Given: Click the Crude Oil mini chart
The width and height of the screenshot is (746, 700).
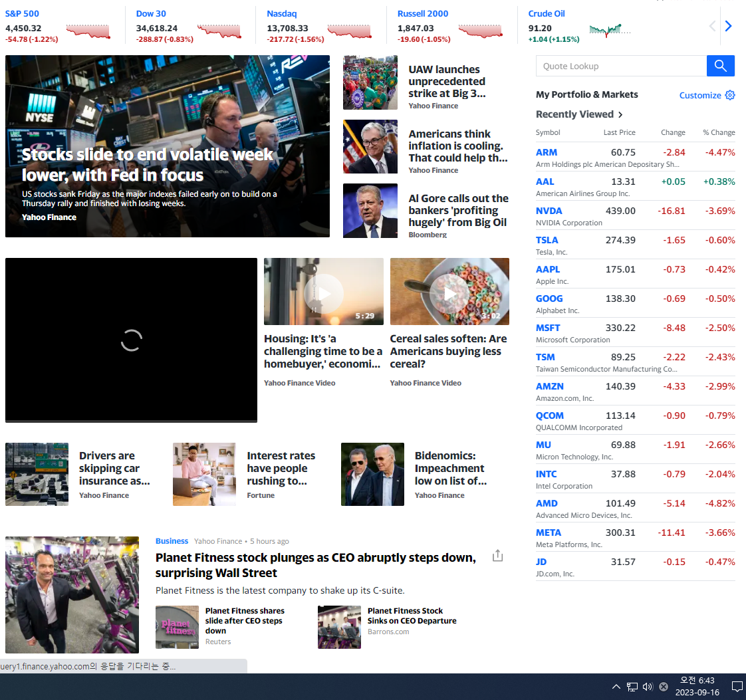Looking at the screenshot, I should coord(609,30).
